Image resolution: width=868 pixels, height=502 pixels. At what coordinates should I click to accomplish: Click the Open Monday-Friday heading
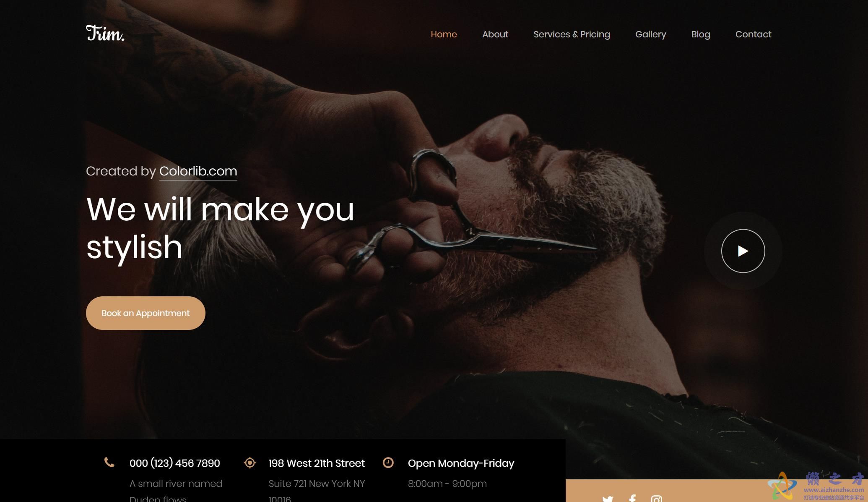(461, 463)
